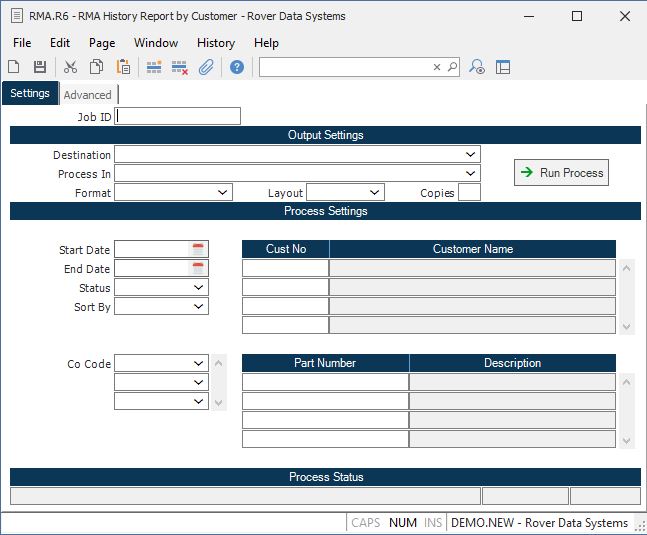647x535 pixels.
Task: Clear the toolbar search box
Action: pos(437,67)
